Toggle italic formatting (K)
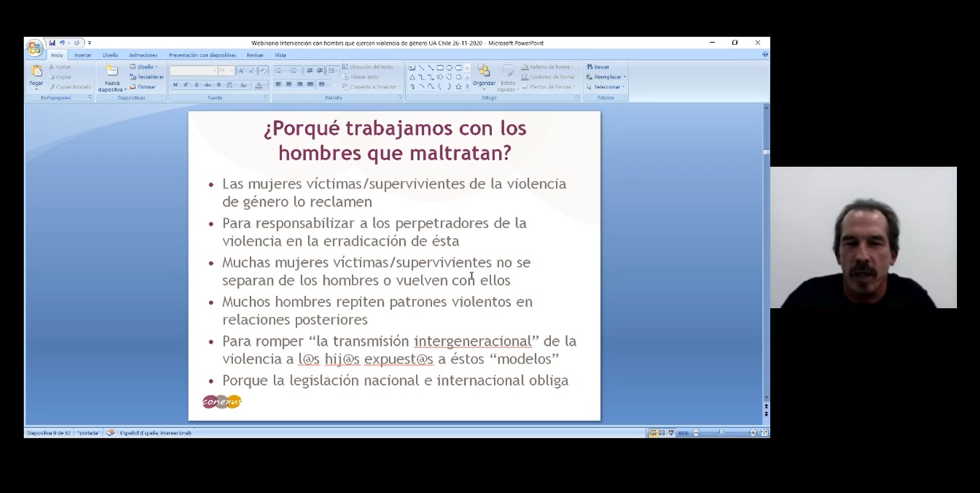The height and width of the screenshot is (493, 980). pos(185,84)
